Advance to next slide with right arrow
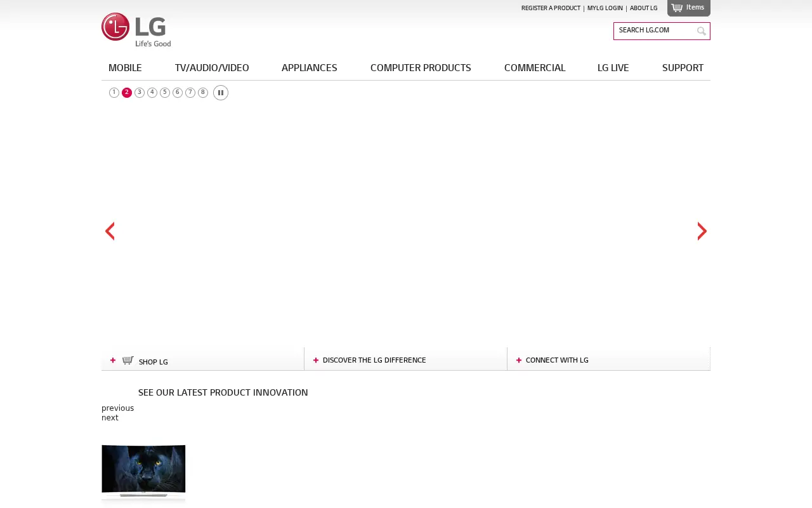 tap(702, 231)
